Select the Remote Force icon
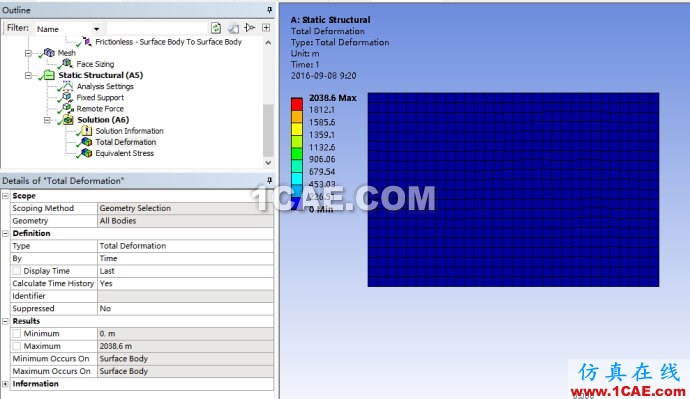This screenshot has width=690, height=399. click(67, 108)
